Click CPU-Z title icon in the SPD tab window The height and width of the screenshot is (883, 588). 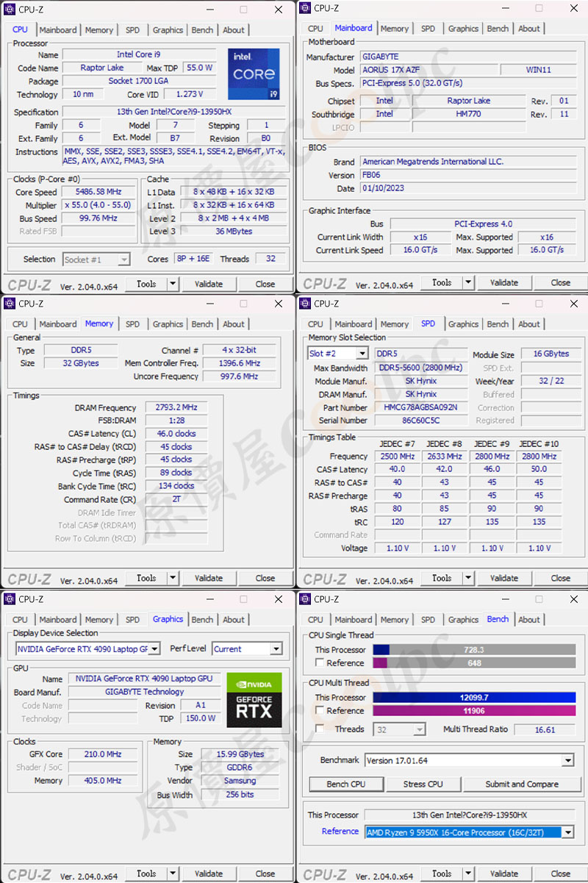click(x=304, y=304)
